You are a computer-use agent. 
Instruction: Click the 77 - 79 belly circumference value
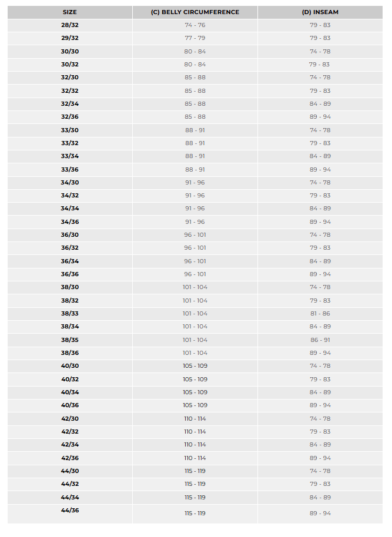195,38
